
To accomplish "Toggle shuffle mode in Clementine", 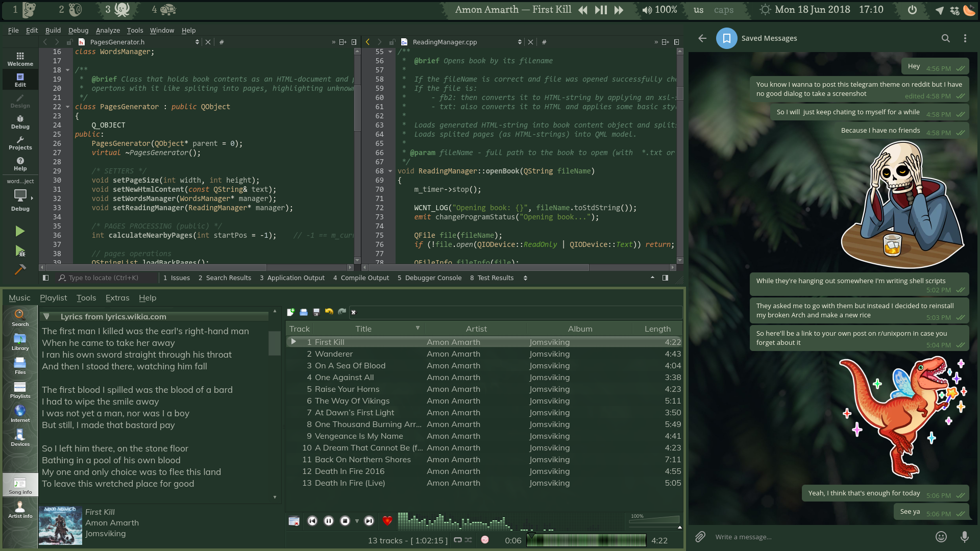I will (468, 540).
